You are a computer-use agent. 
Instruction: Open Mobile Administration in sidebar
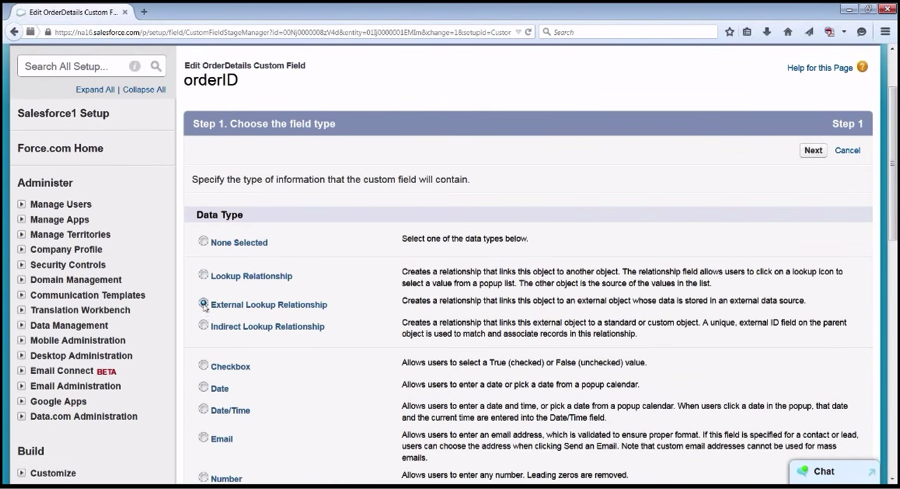point(78,340)
